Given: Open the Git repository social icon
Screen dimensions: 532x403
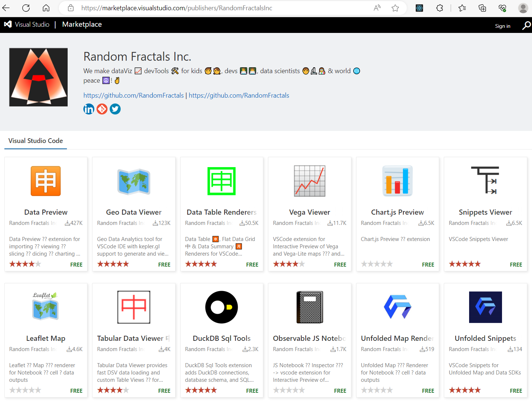Looking at the screenshot, I should 102,109.
